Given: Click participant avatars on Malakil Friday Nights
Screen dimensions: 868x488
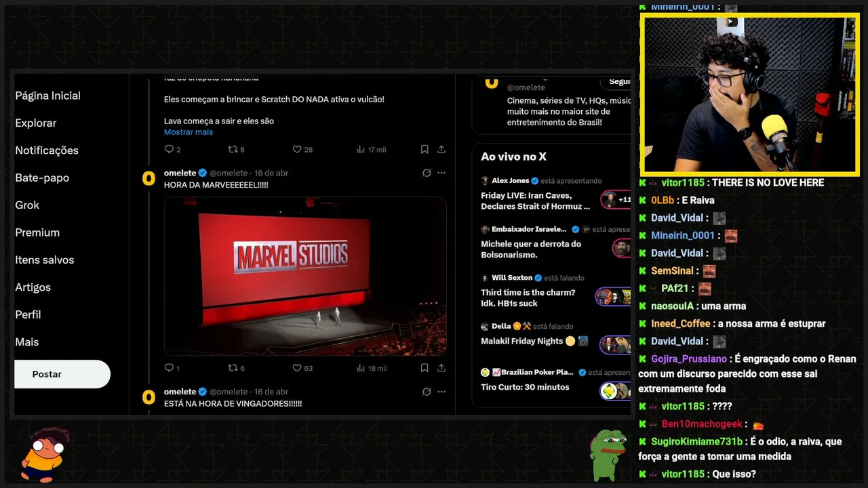Looking at the screenshot, I should (615, 344).
